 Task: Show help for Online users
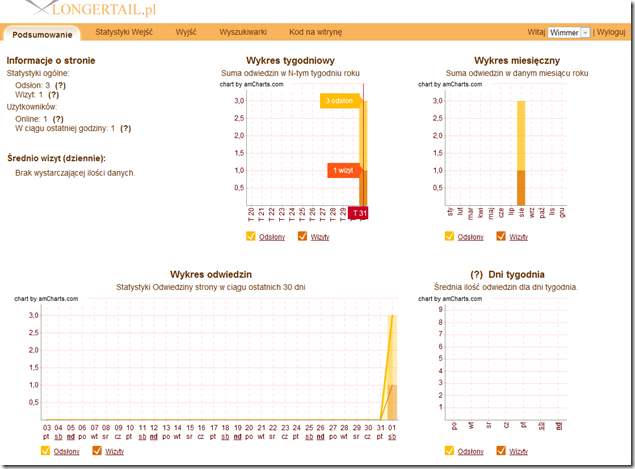coord(58,119)
